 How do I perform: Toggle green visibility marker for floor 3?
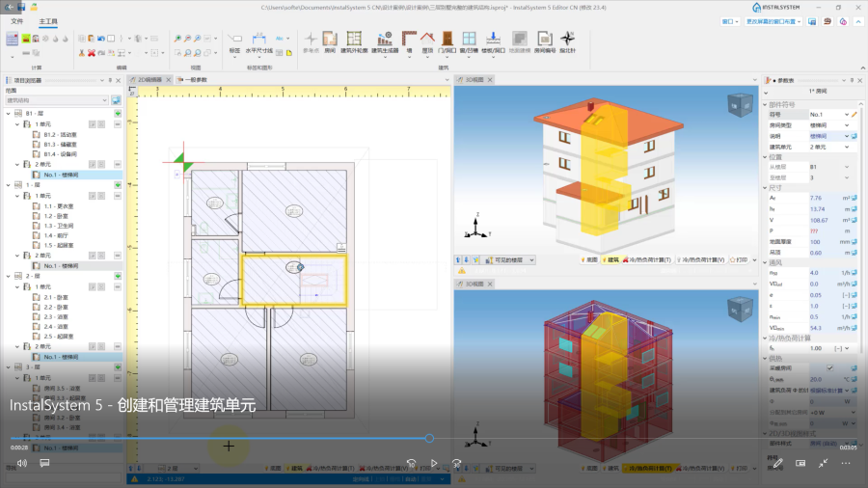coord(118,366)
